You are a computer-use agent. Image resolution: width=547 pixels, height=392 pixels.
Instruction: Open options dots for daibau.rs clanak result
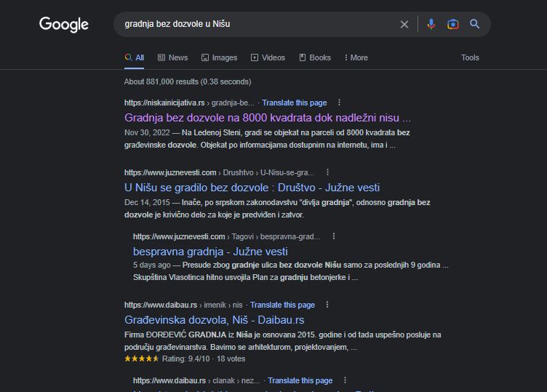(x=345, y=380)
